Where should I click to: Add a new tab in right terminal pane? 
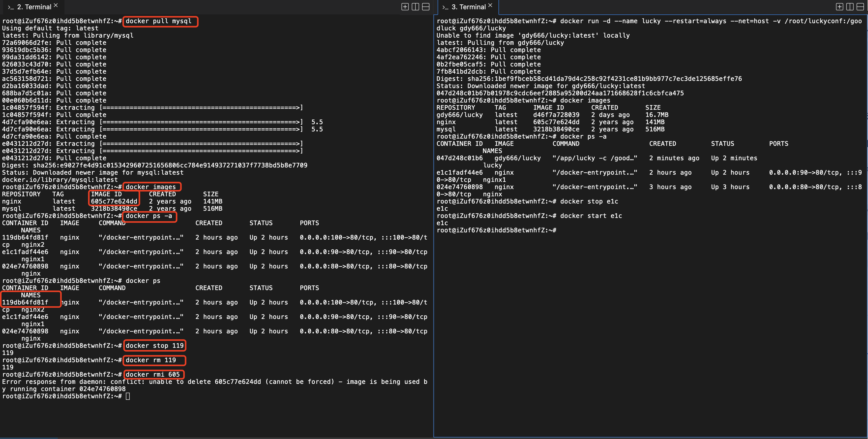(839, 7)
